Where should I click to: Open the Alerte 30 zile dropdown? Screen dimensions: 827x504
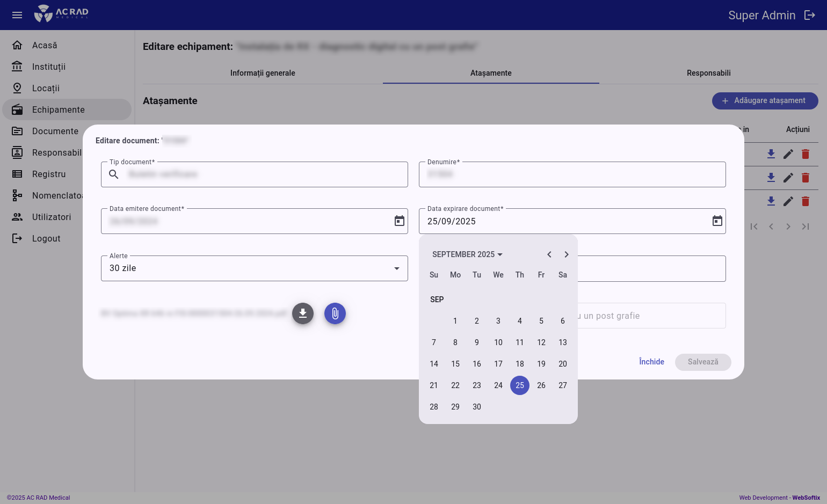coord(396,268)
